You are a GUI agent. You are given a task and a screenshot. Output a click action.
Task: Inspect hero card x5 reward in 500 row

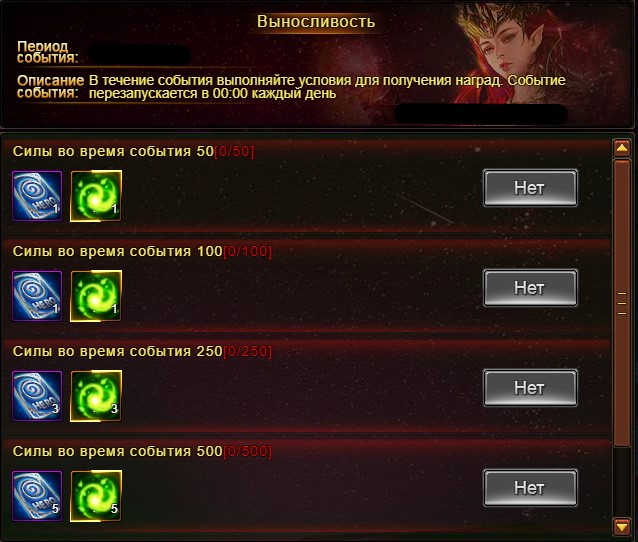tap(37, 496)
